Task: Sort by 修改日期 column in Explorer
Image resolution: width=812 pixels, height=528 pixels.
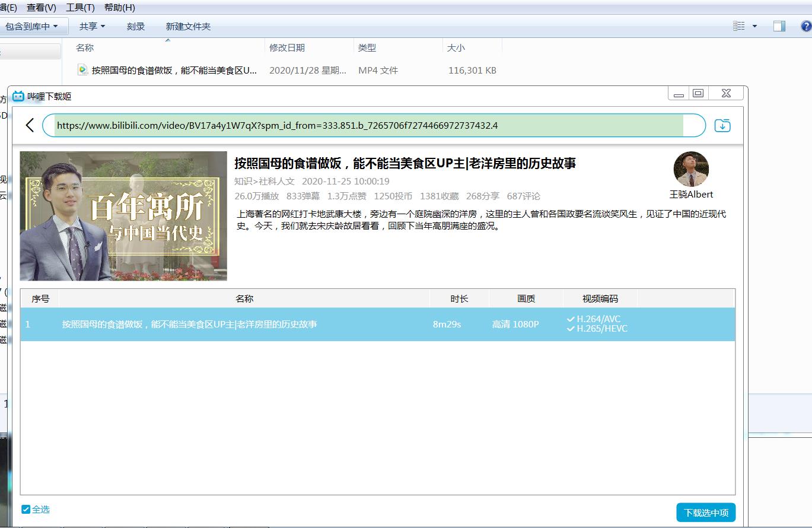Action: 309,47
